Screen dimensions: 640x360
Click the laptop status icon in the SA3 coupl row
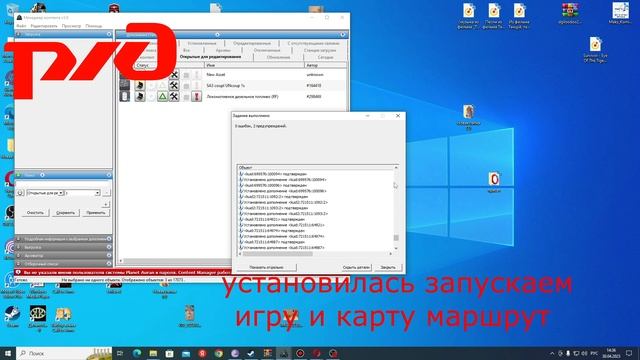point(140,85)
